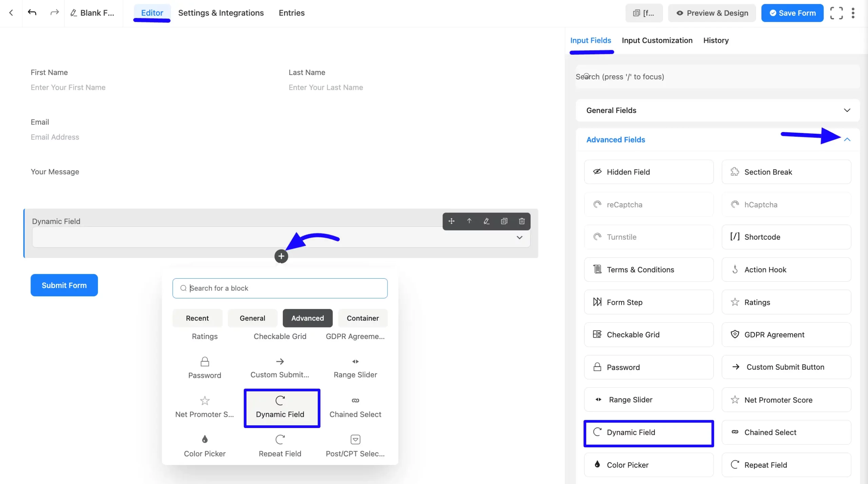The width and height of the screenshot is (868, 484).
Task: Open the three-dot more options menu
Action: (x=853, y=13)
